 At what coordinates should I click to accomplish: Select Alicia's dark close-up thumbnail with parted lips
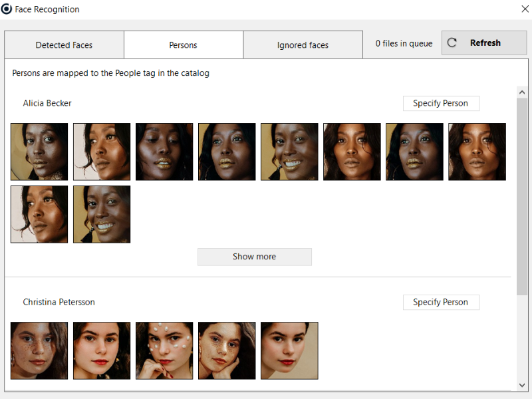[164, 152]
